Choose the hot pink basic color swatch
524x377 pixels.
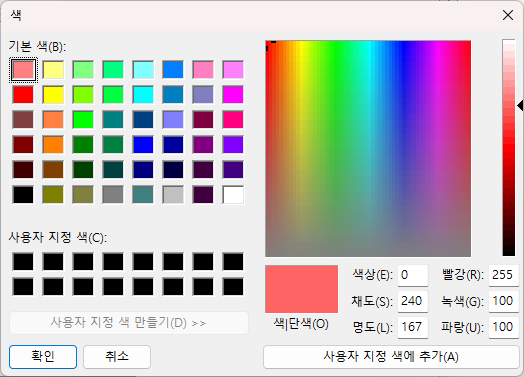pyautogui.click(x=233, y=120)
